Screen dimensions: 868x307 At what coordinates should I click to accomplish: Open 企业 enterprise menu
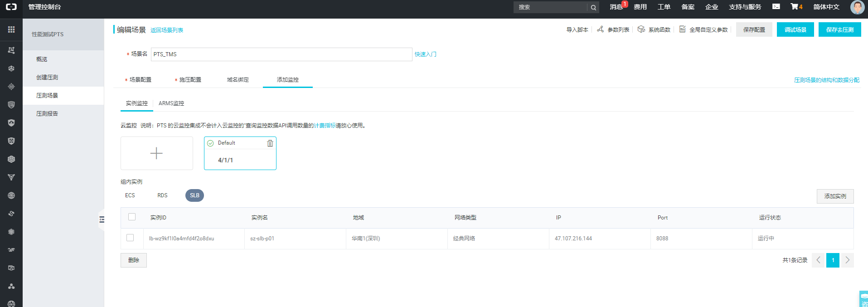(x=712, y=7)
